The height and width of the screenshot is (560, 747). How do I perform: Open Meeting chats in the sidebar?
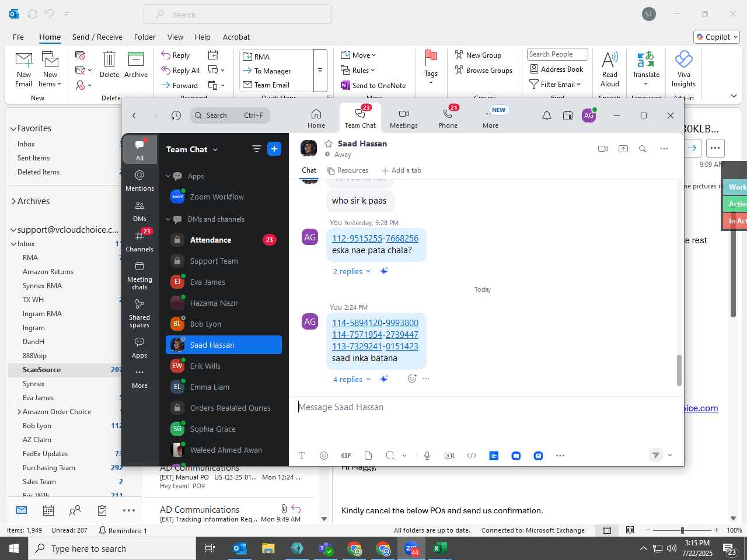(139, 275)
